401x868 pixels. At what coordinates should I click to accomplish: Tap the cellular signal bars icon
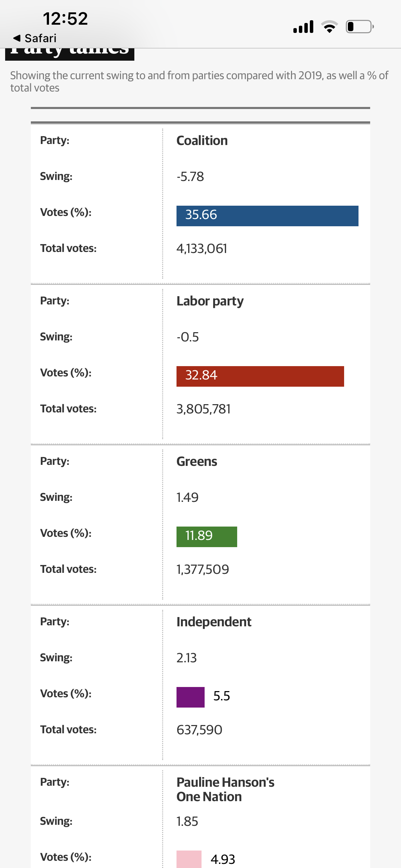point(303,27)
